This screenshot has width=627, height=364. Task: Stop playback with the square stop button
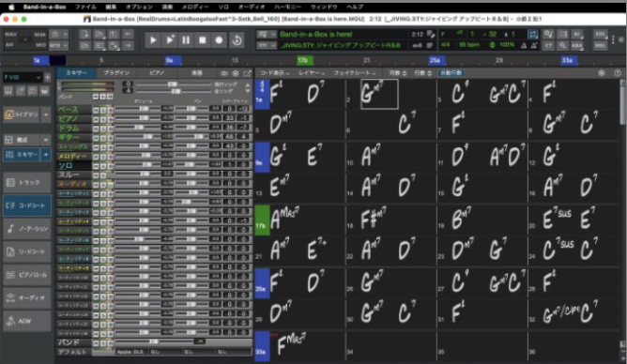point(203,40)
